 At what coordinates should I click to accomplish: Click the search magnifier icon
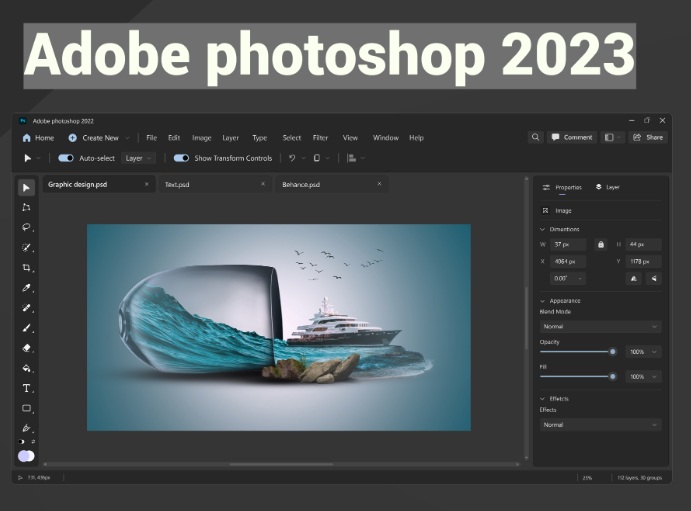[x=535, y=137]
